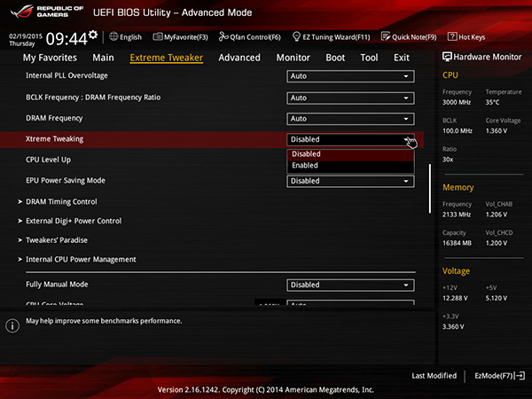Viewport: 532px width, 399px height.
Task: Open the My Favorites tab
Action: point(50,58)
